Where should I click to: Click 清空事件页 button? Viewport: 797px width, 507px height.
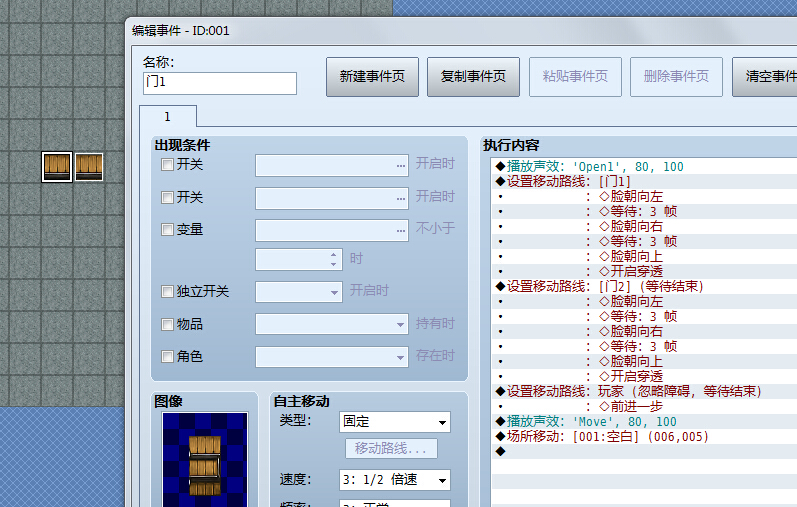764,77
